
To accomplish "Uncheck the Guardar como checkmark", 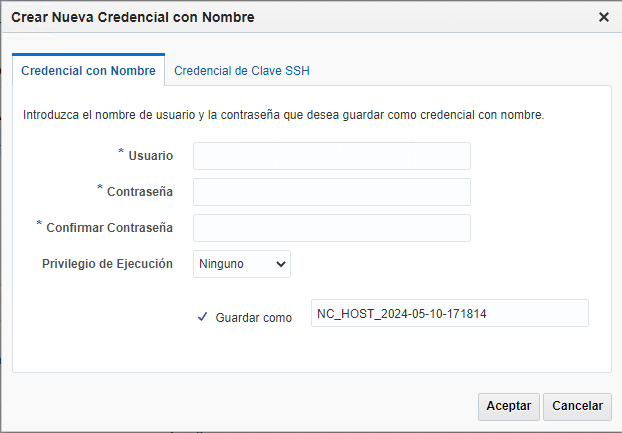I will point(202,317).
